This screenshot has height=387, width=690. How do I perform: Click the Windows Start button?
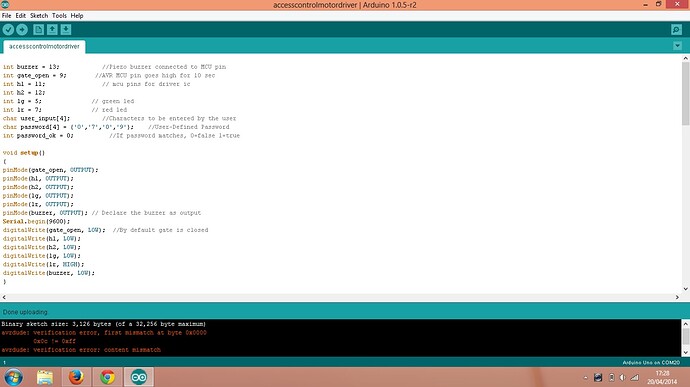pyautogui.click(x=14, y=377)
